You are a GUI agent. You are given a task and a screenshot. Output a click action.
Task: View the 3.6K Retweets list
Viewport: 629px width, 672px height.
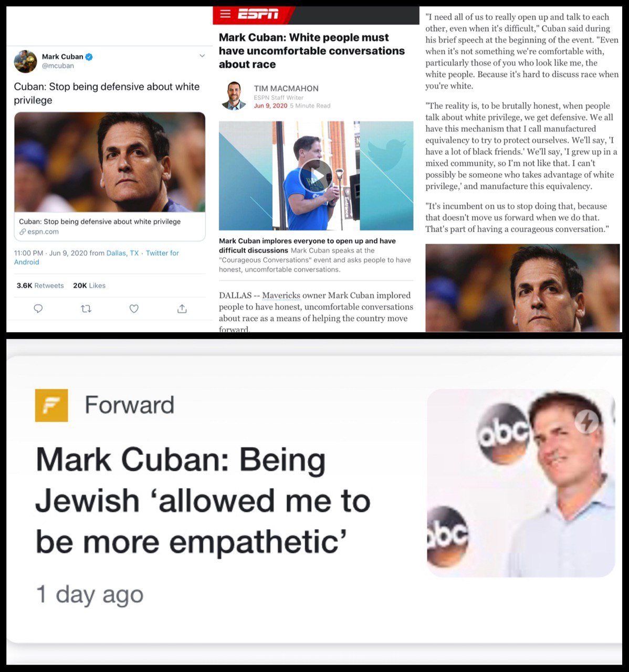coord(40,286)
